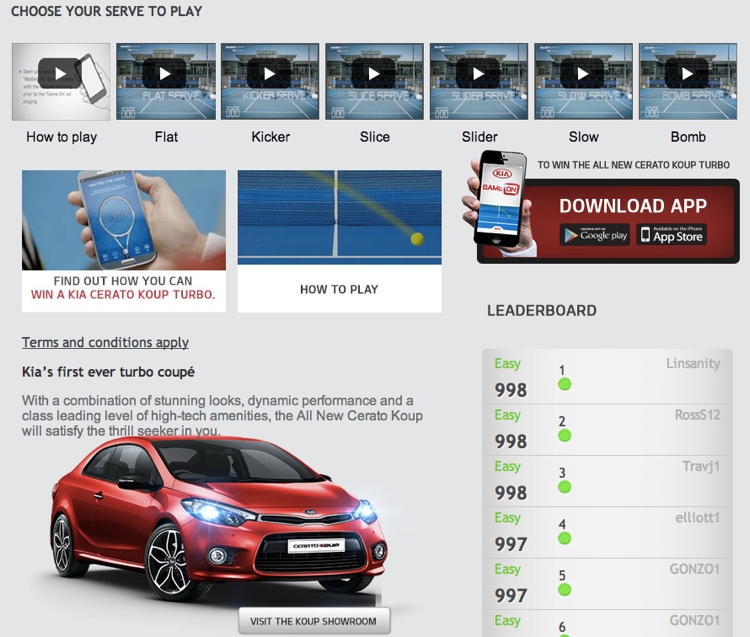Click green dot for rank 4

click(x=564, y=538)
